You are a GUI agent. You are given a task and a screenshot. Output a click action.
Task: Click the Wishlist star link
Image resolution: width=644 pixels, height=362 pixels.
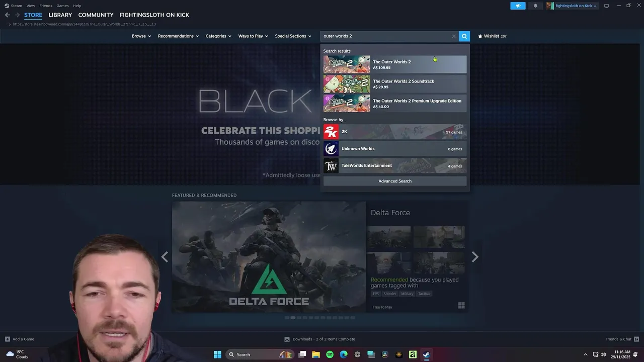pyautogui.click(x=492, y=36)
